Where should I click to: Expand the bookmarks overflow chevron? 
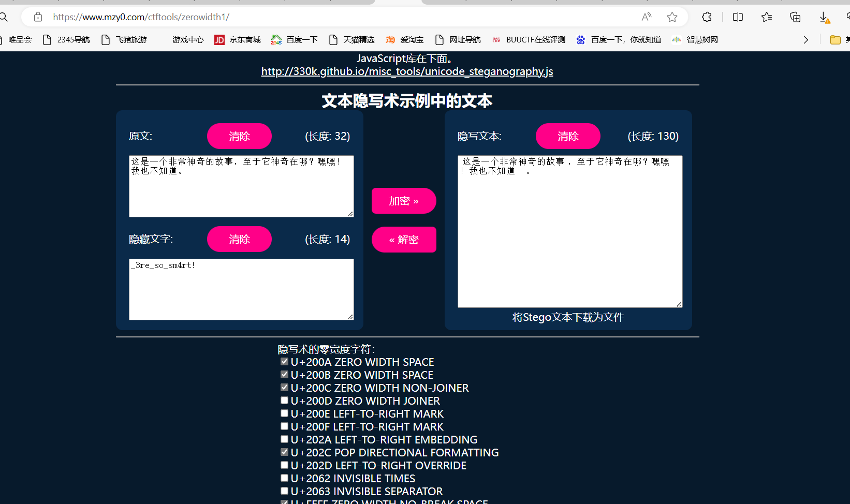tap(805, 40)
